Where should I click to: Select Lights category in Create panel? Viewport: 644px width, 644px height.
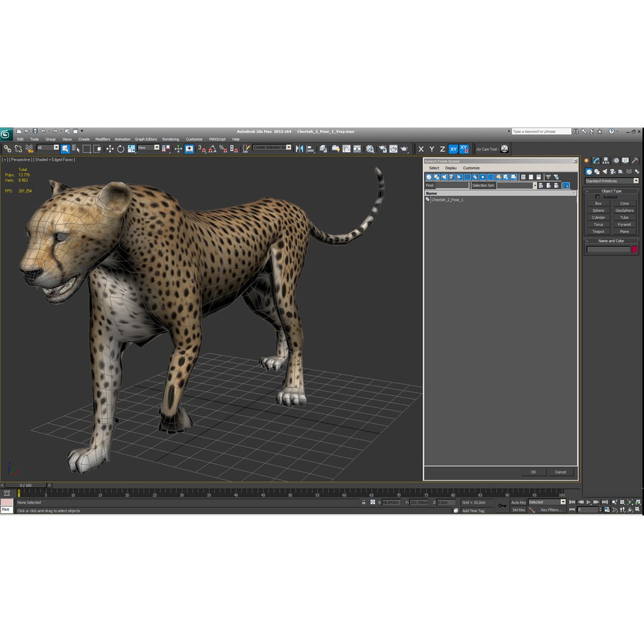(605, 172)
